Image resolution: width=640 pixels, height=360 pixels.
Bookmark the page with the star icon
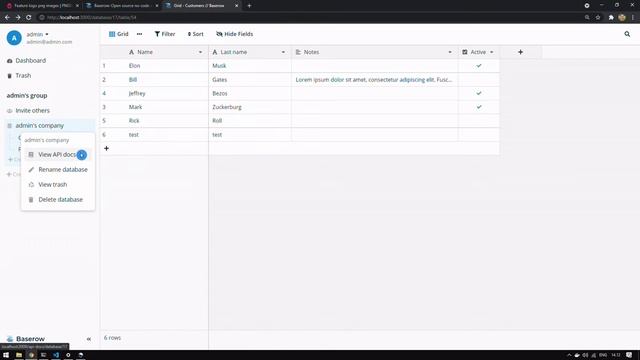(598, 18)
